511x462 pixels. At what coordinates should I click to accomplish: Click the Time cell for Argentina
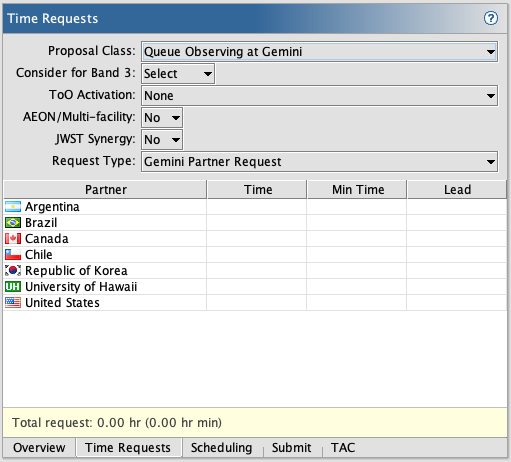click(x=257, y=207)
